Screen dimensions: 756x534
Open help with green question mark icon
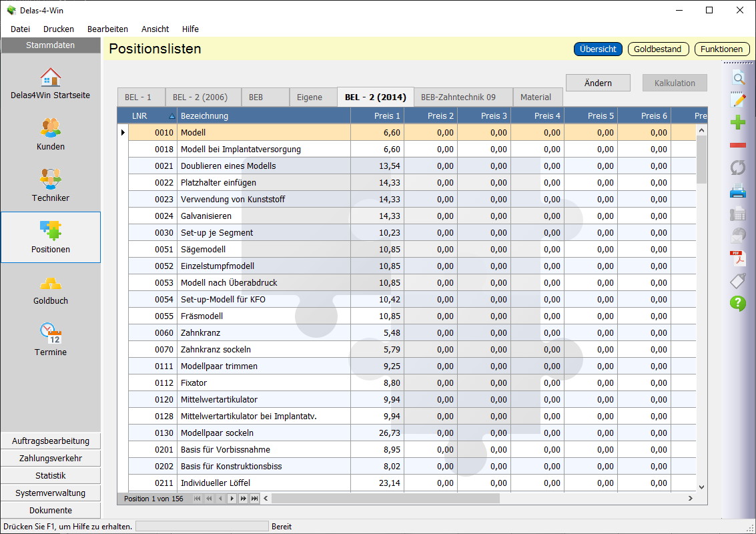tap(738, 303)
